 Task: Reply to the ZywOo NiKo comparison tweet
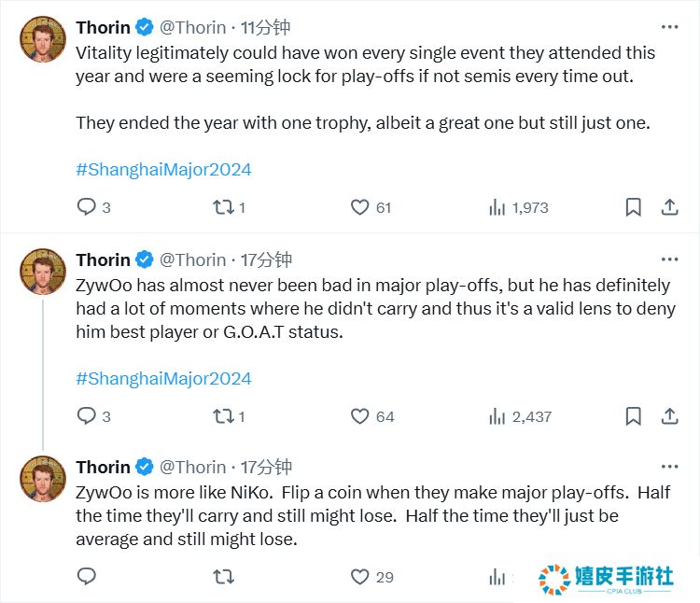click(x=87, y=577)
